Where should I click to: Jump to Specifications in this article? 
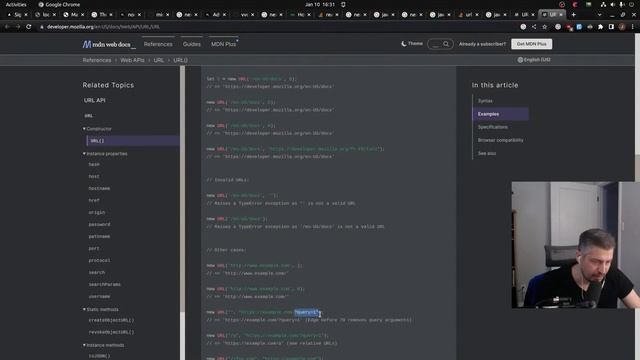coord(493,127)
